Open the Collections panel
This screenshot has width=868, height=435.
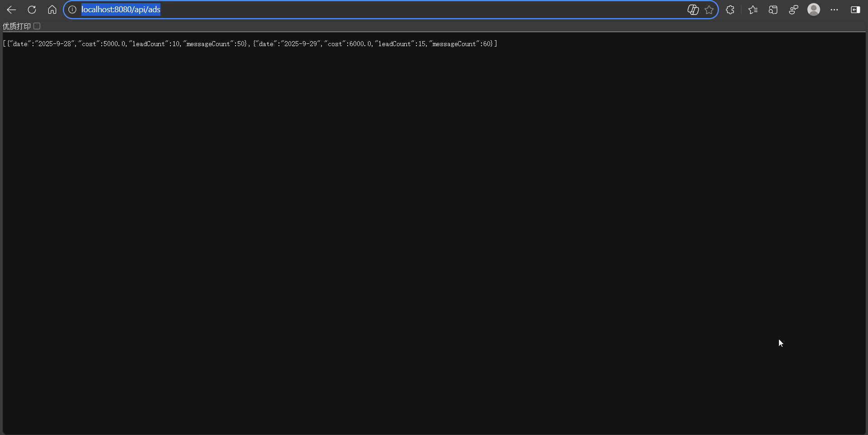[x=773, y=9]
